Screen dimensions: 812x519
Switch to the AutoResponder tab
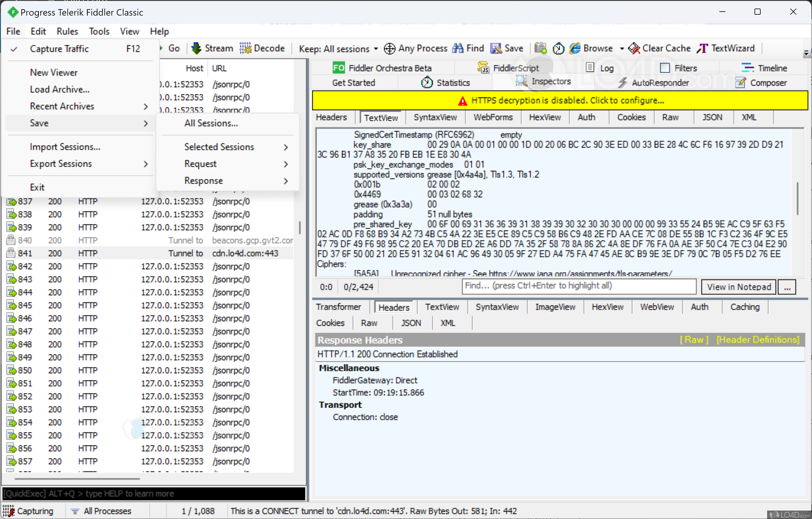click(659, 83)
